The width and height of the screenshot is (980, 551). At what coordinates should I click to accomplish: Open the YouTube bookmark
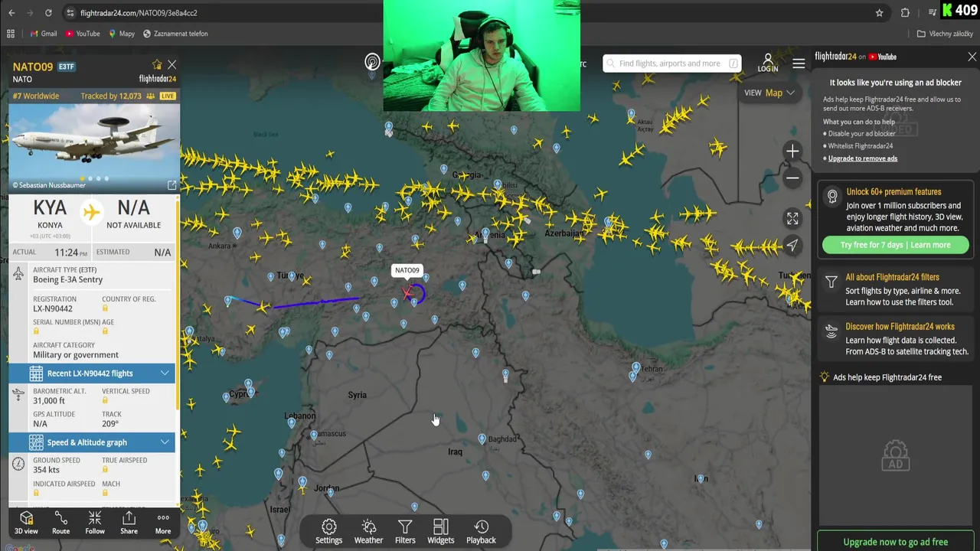pyautogui.click(x=83, y=34)
